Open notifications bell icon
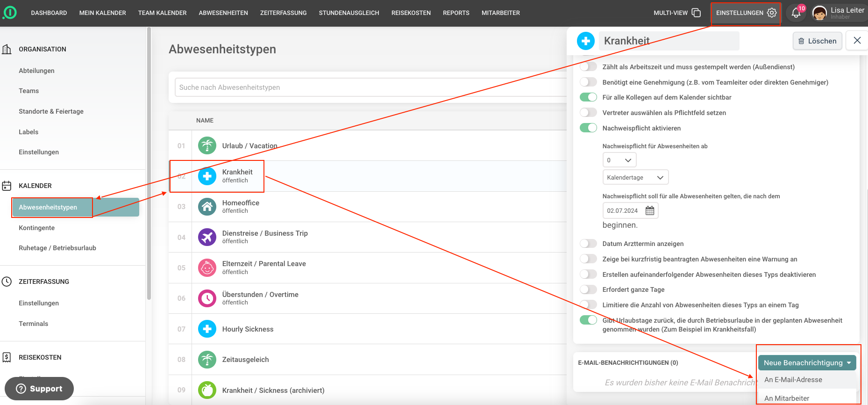This screenshot has width=868, height=405. [796, 13]
